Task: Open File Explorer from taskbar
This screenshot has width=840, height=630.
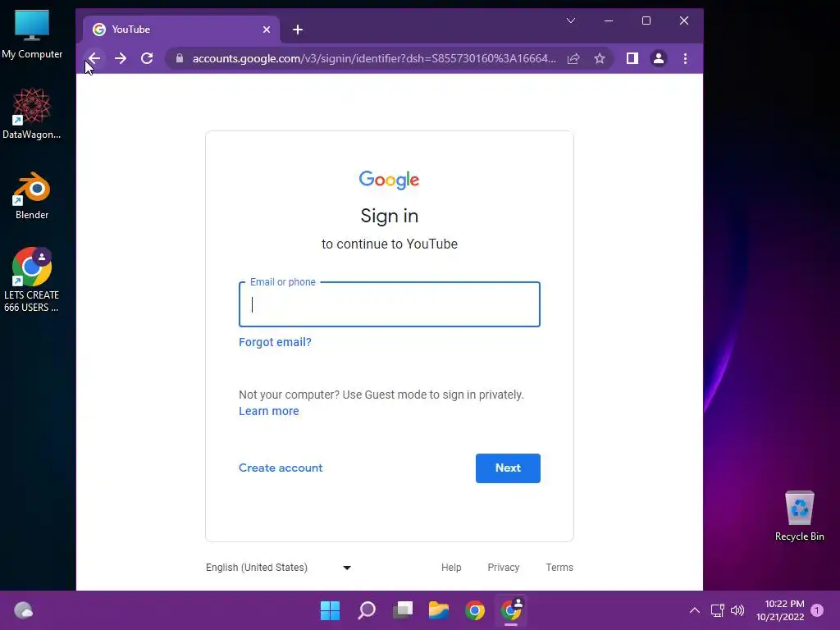Action: coord(439,610)
